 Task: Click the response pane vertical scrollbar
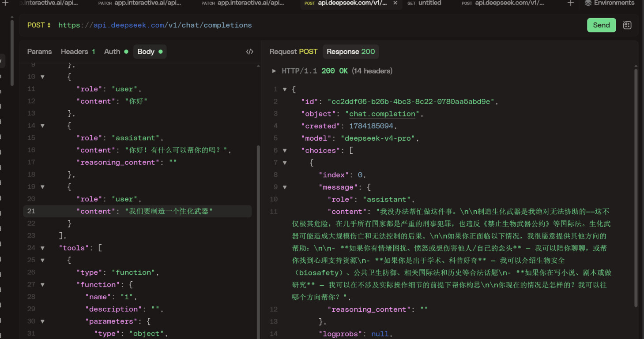636,187
